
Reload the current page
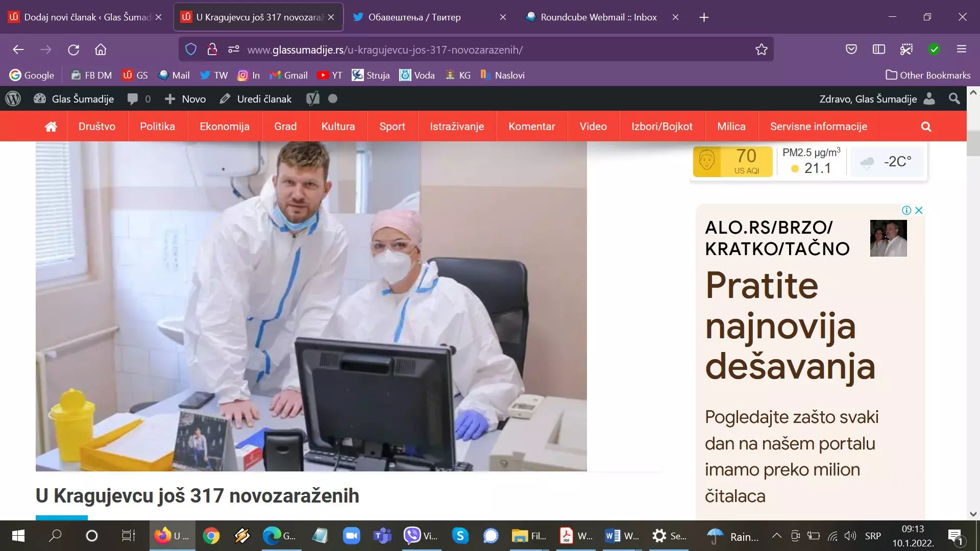tap(73, 49)
